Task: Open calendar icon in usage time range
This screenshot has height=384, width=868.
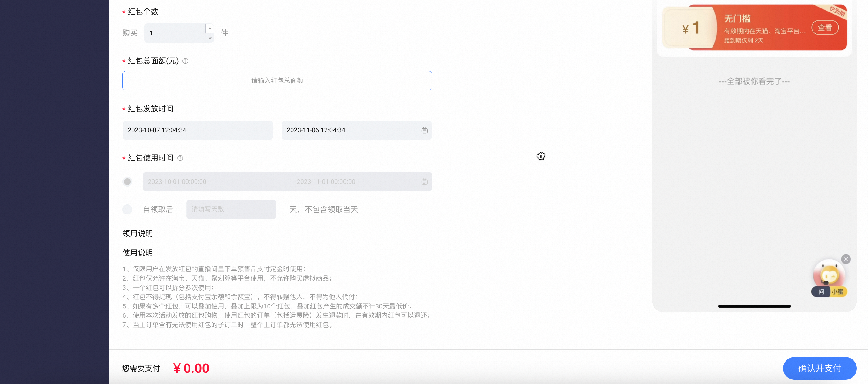Action: 424,182
